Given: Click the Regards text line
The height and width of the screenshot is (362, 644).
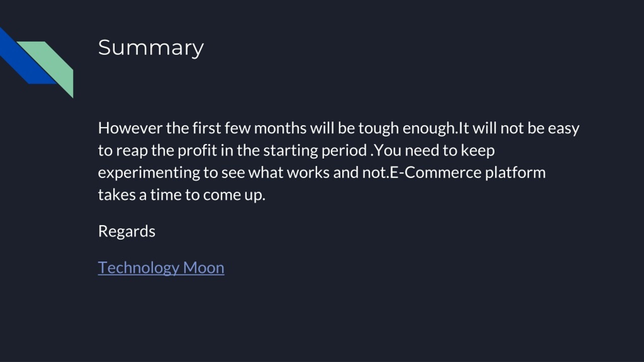Looking at the screenshot, I should 127,231.
